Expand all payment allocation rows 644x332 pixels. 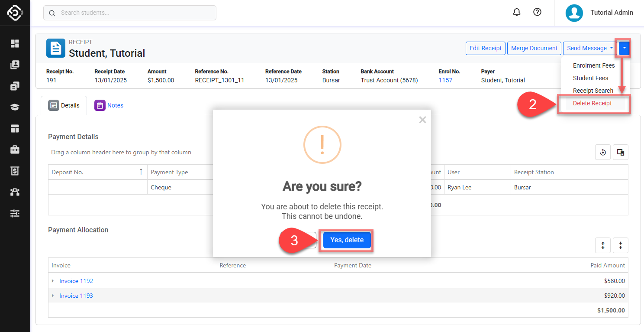[603, 245]
